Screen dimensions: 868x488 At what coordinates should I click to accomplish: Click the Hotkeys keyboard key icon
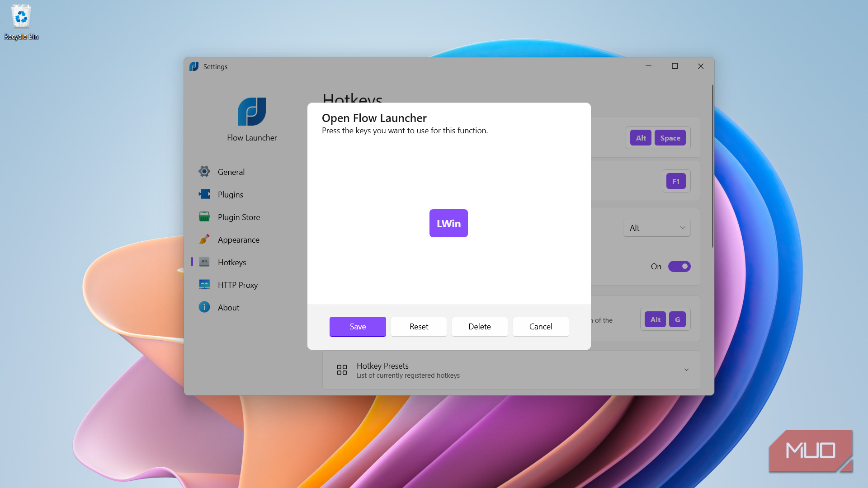(204, 262)
